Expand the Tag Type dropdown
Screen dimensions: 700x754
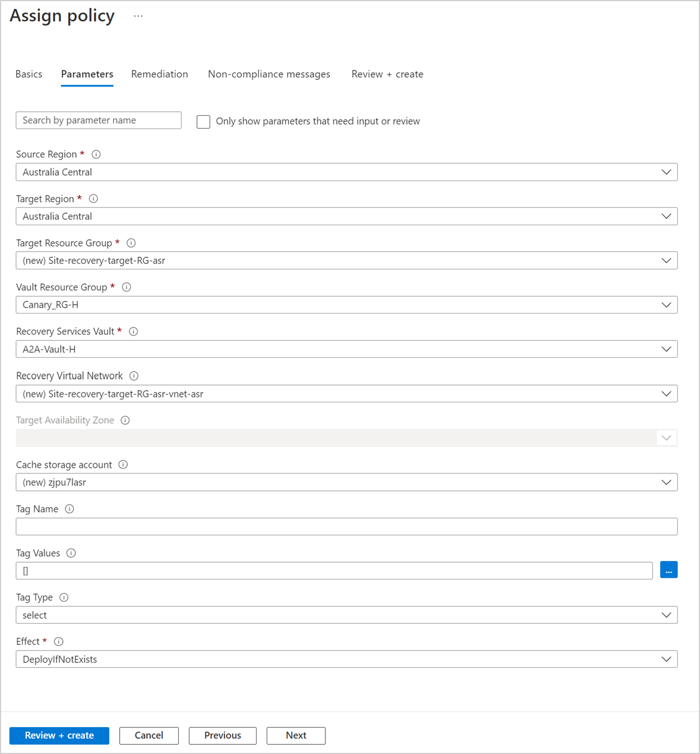(x=346, y=615)
